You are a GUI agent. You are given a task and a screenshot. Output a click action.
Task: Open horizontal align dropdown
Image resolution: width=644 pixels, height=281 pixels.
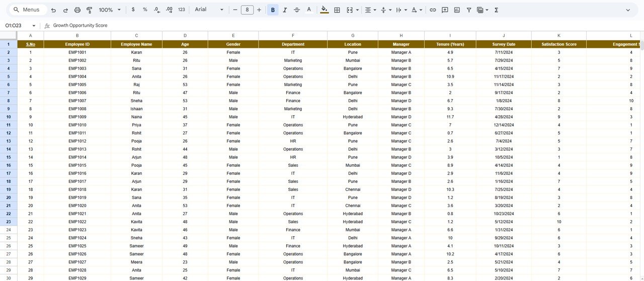[370, 10]
